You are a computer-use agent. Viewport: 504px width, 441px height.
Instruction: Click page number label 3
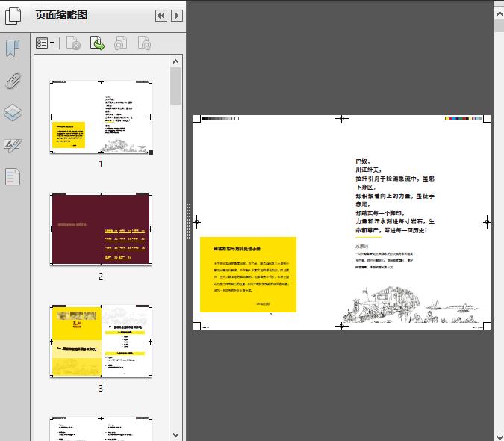click(101, 389)
